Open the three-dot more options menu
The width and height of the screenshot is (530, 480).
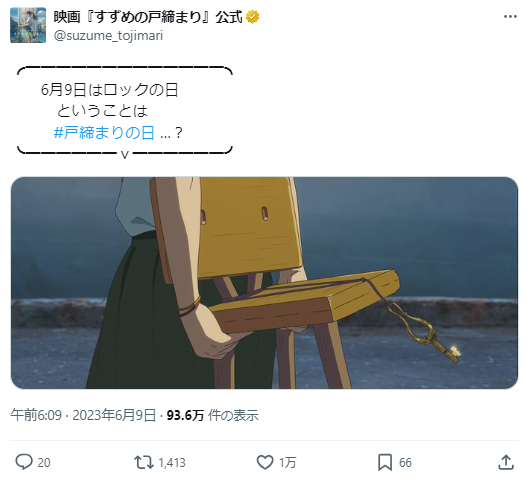[510, 16]
